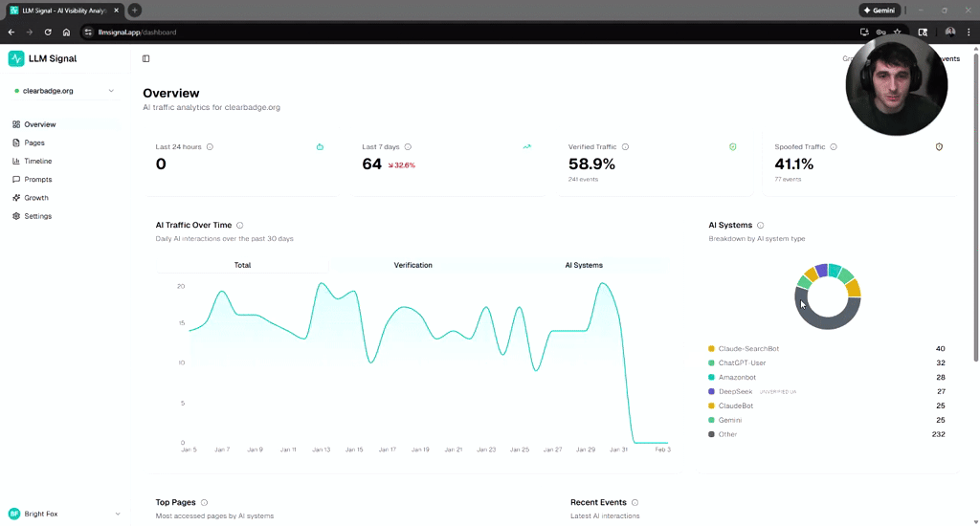This screenshot has height=526, width=980.
Task: Open the Growth sparkle icon
Action: (16, 197)
